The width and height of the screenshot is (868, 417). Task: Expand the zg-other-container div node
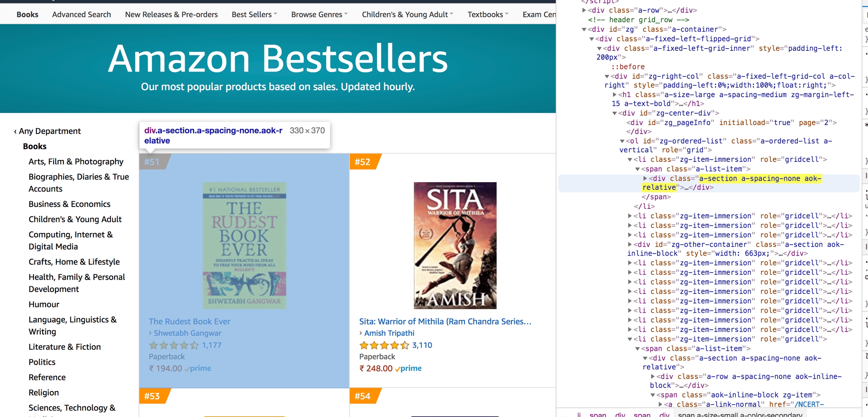pyautogui.click(x=630, y=244)
